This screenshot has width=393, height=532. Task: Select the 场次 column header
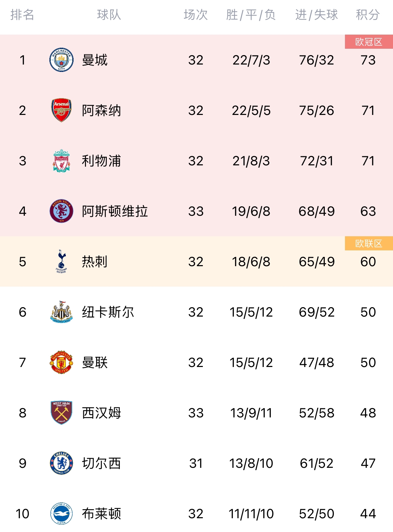point(196,15)
